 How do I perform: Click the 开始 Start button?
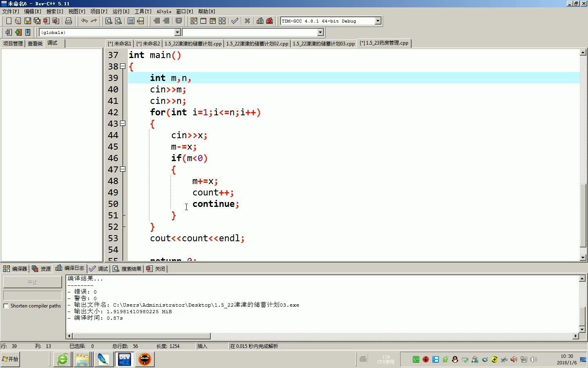[10, 359]
